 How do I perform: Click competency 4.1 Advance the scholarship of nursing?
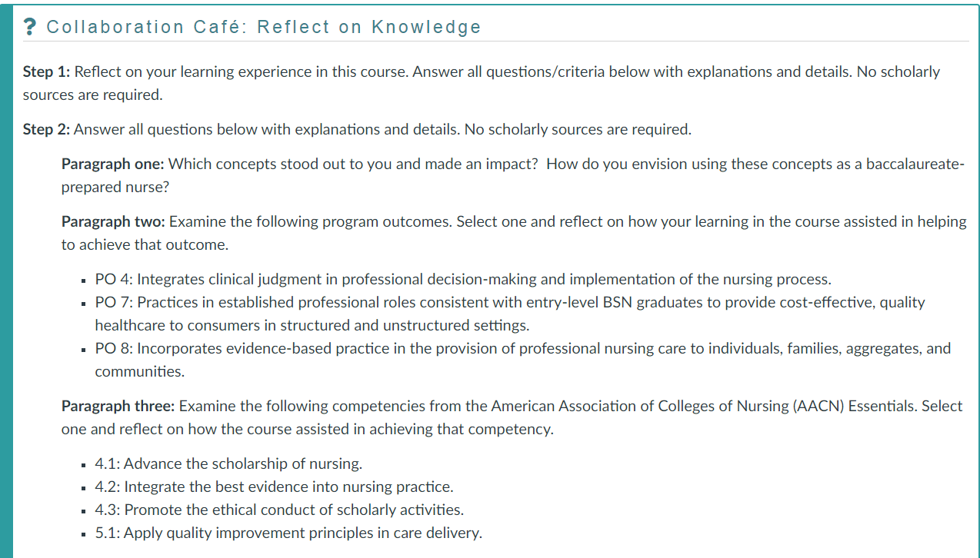point(228,463)
